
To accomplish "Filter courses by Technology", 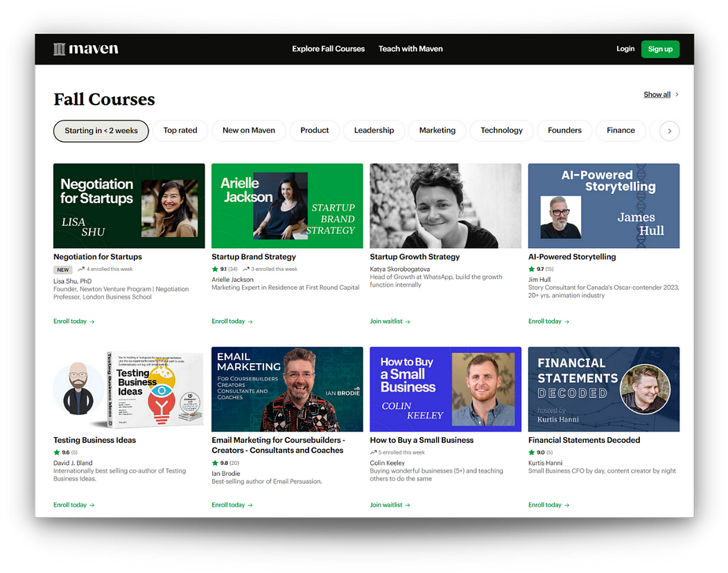I will pos(501,130).
